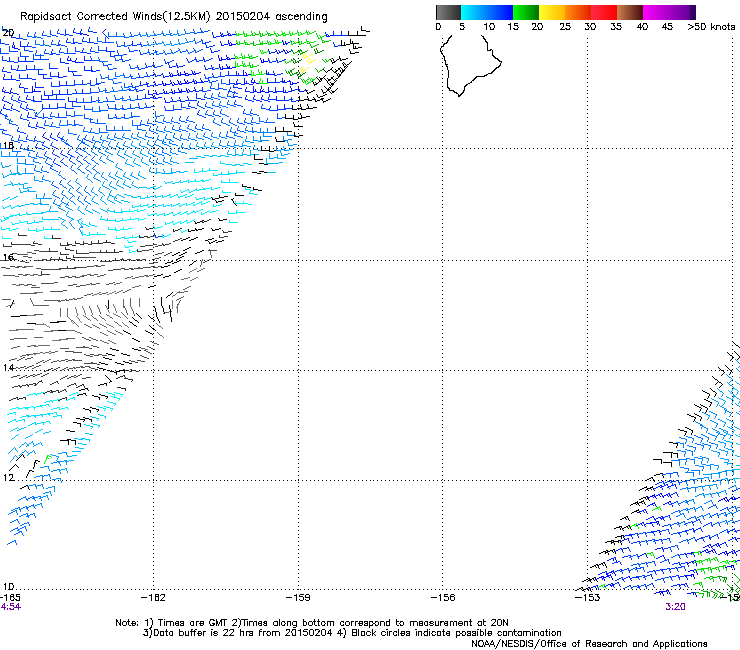740x650 pixels.
Task: Click the longitude label '-153'
Action: [588, 598]
